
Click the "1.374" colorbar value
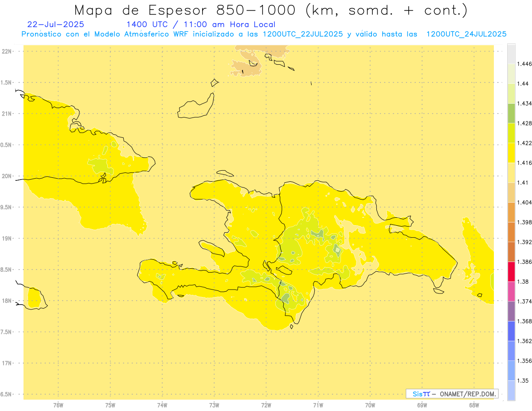[524, 301]
